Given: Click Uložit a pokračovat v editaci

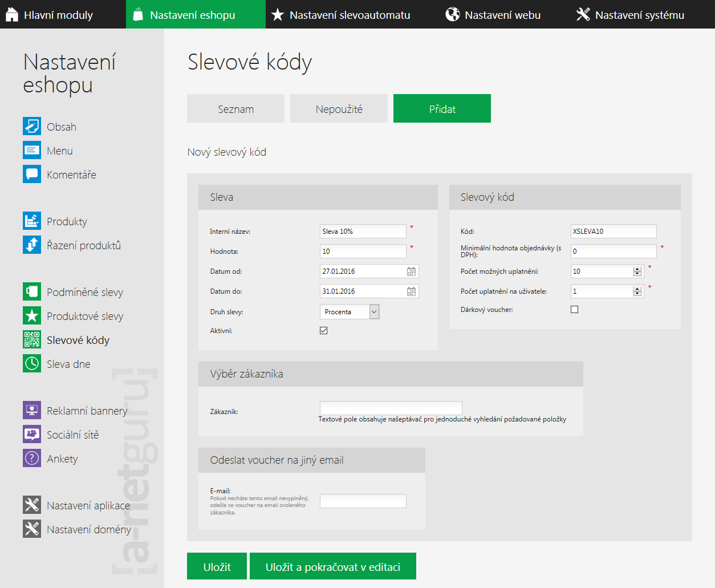Looking at the screenshot, I should point(333,566).
